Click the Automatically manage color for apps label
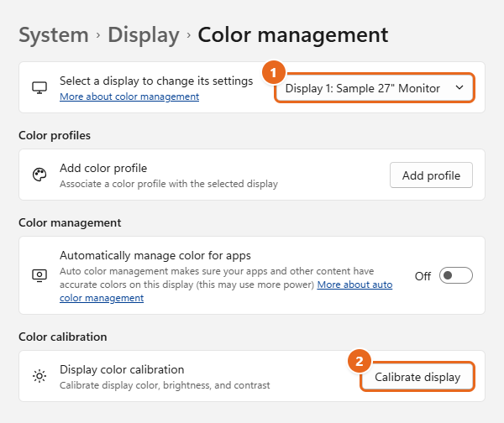This screenshot has height=423, width=504. pos(155,255)
